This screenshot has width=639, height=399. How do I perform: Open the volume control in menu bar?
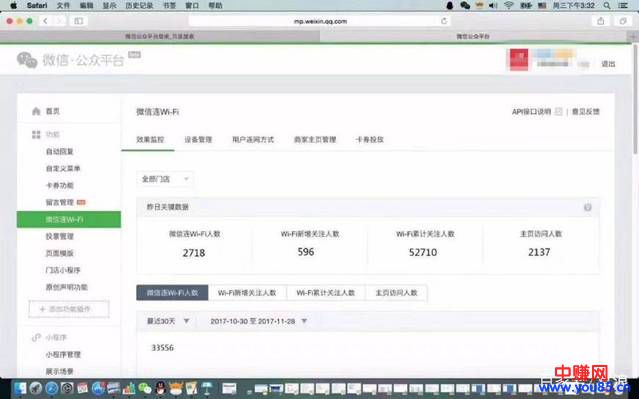coord(493,5)
